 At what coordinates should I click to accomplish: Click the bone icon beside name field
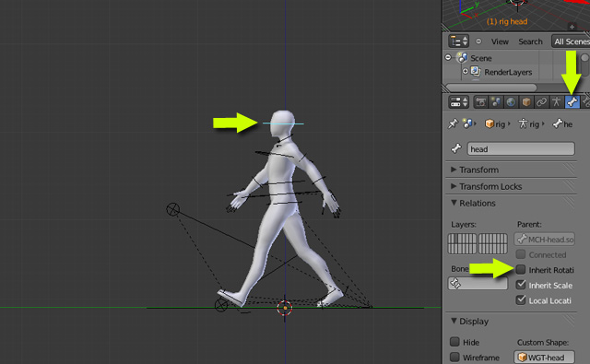pos(456,148)
